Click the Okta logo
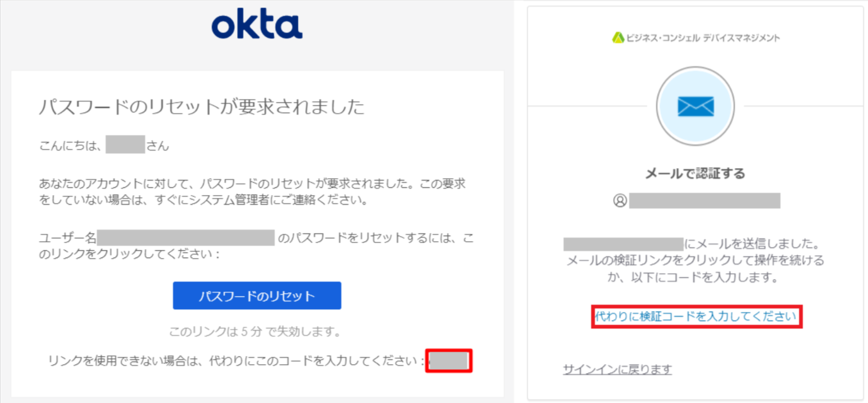The height and width of the screenshot is (403, 868). click(257, 26)
